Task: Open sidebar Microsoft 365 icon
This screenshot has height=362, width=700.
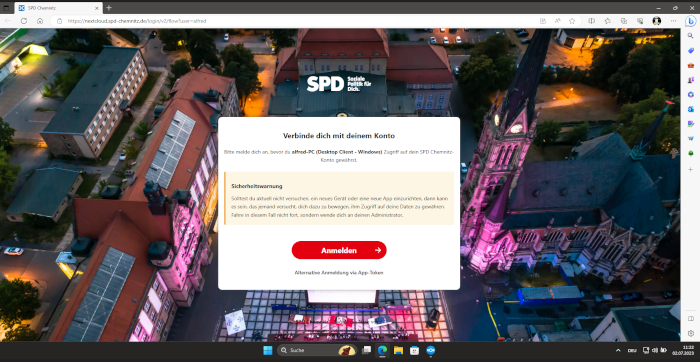Action: tap(691, 94)
